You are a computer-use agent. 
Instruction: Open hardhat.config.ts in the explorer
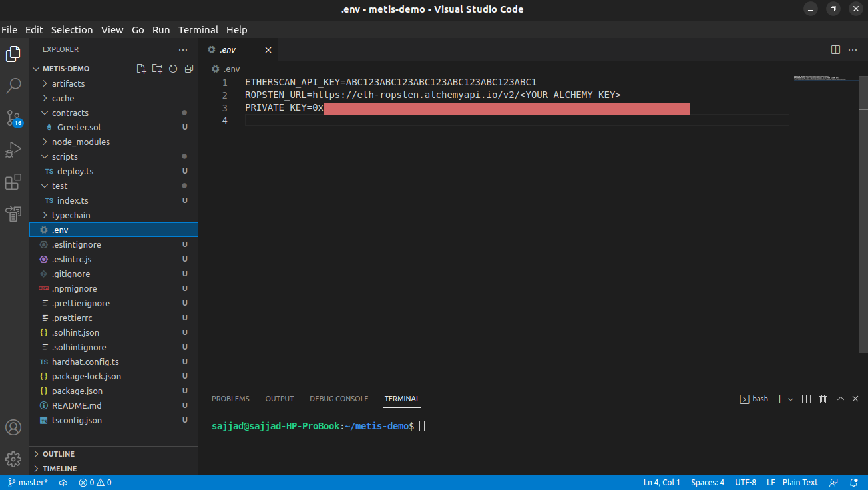[x=85, y=362]
